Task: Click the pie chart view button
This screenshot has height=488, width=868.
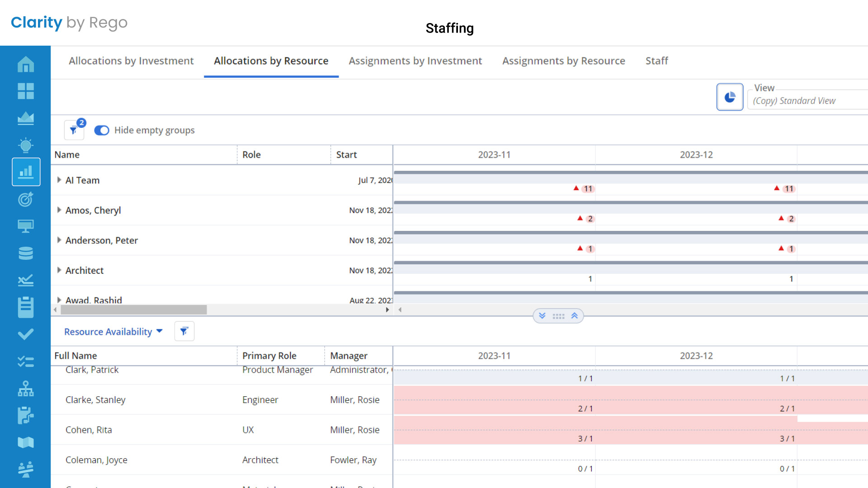Action: tap(730, 97)
